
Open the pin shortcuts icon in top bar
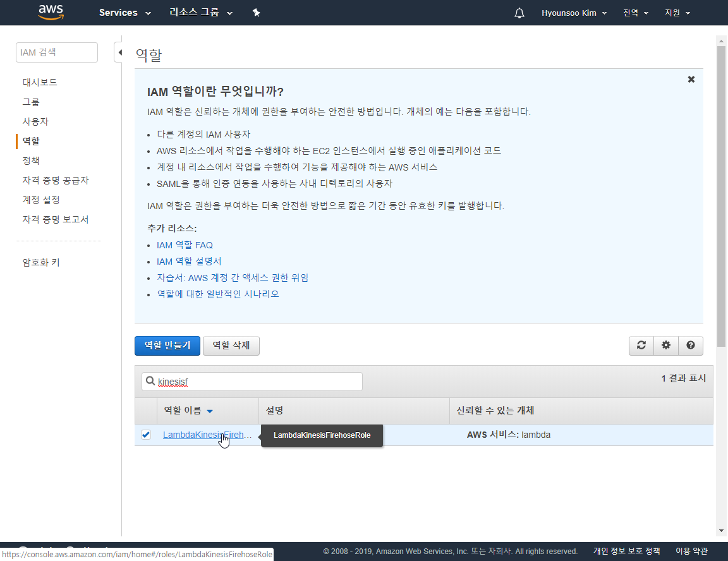pos(257,13)
